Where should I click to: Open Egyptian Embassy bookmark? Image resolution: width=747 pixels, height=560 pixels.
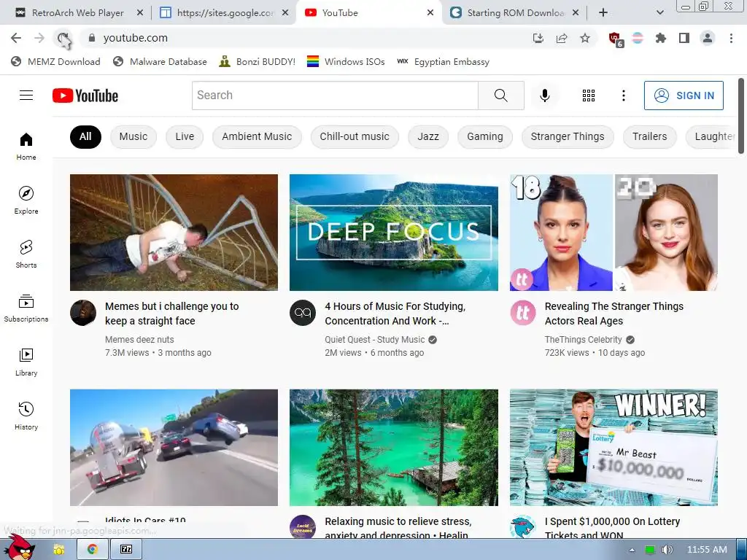443,61
